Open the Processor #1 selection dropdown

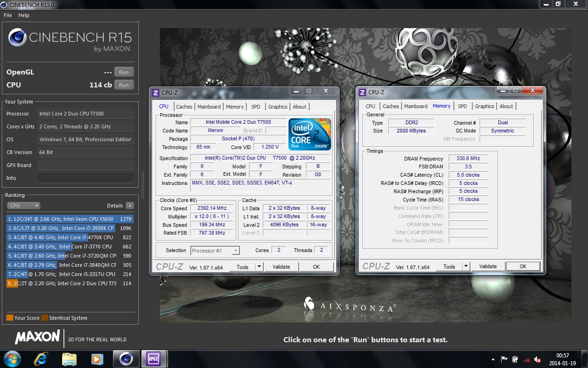pyautogui.click(x=215, y=251)
